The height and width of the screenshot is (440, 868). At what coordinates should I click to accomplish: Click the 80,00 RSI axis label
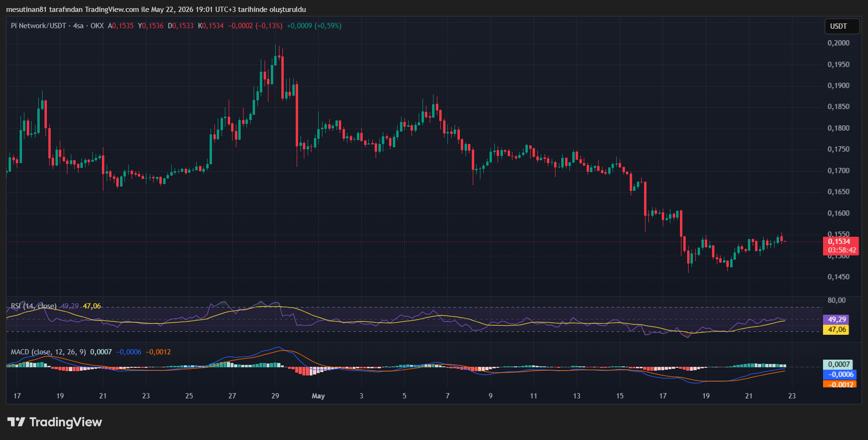click(x=837, y=300)
